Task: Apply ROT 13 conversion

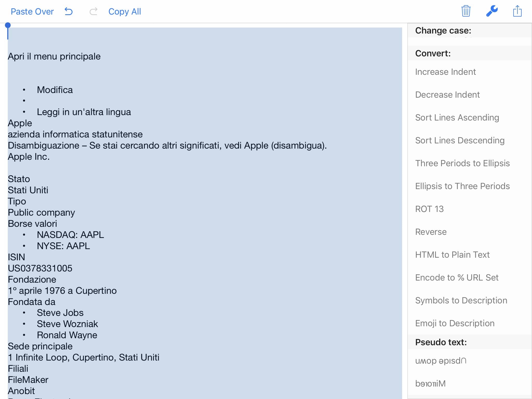Action: click(429, 209)
